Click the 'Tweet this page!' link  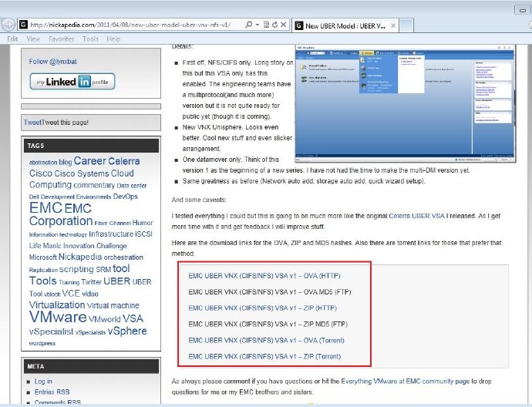(x=56, y=123)
